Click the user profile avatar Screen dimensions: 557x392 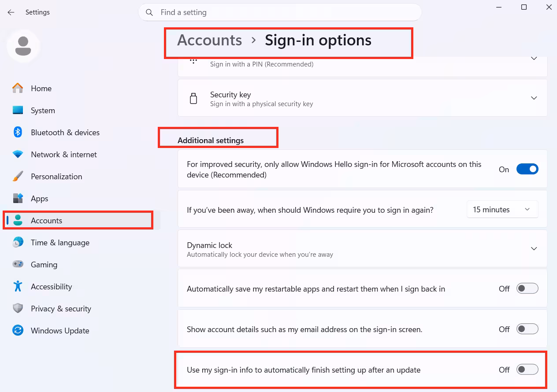coord(23,46)
